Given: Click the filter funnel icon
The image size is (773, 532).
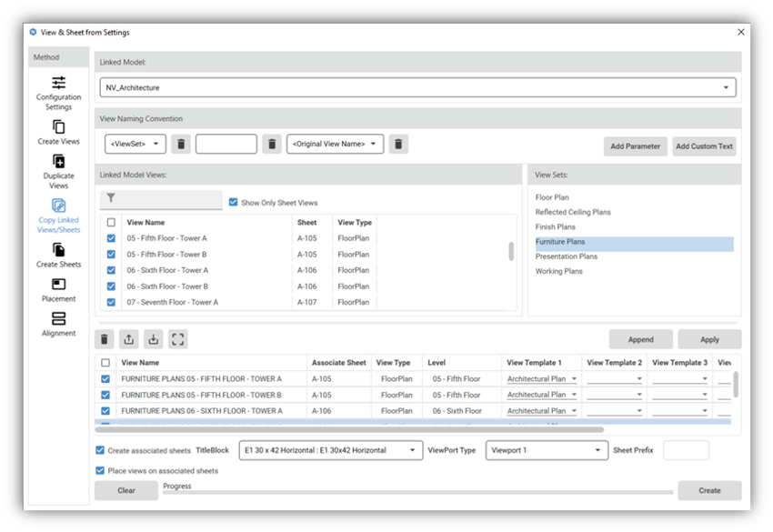Looking at the screenshot, I should click(111, 197).
